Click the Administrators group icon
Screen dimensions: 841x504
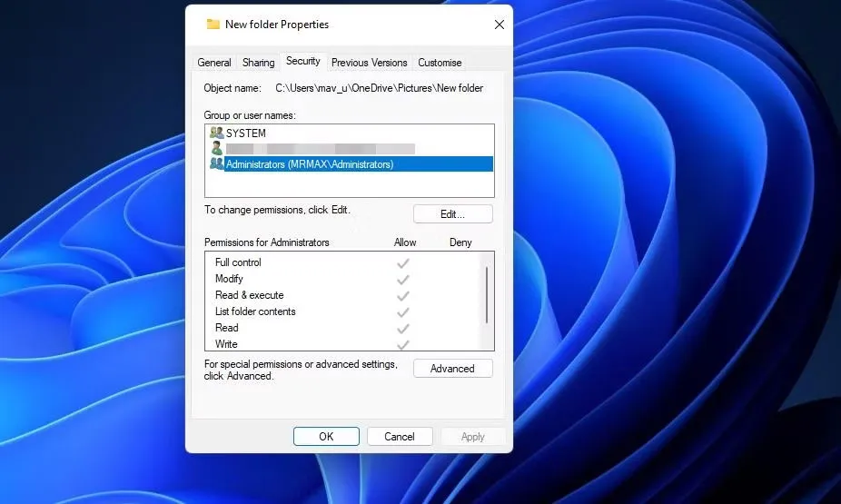click(x=217, y=163)
